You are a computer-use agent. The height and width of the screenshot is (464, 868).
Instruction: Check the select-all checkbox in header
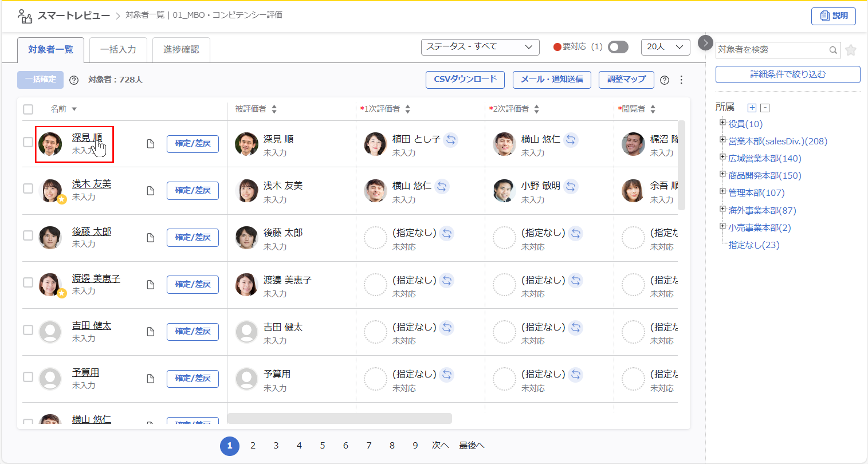(28, 109)
